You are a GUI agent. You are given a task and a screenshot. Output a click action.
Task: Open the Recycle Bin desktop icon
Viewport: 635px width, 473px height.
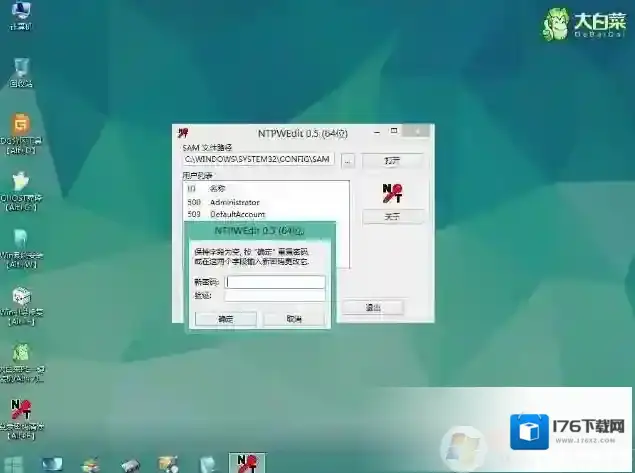click(21, 73)
